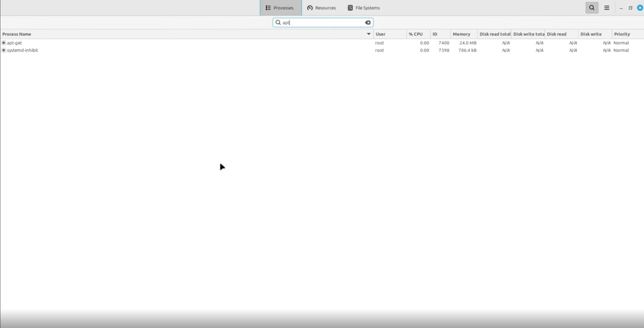
Task: Click process ID 7398
Action: [x=444, y=50]
